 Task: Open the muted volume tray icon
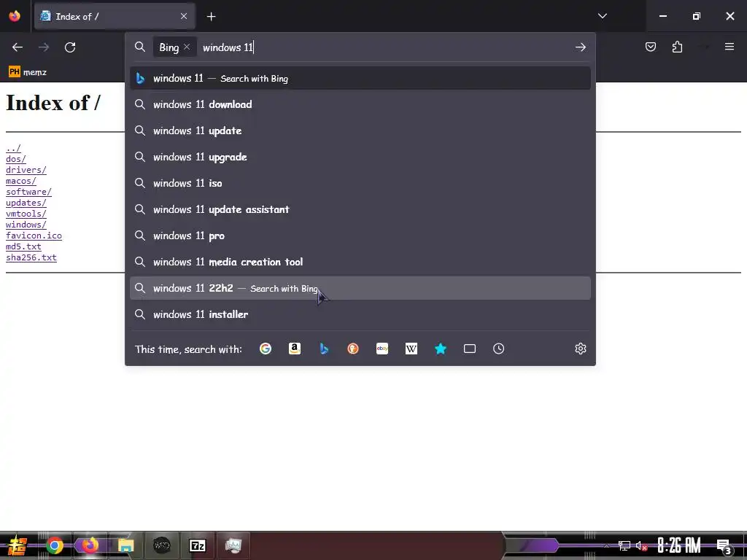coord(641,545)
